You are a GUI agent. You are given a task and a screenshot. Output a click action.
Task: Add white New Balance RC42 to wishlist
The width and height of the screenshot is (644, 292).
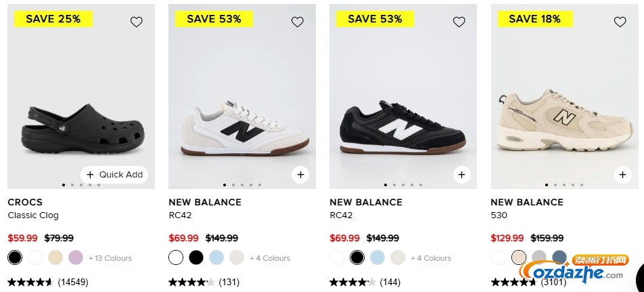point(298,22)
